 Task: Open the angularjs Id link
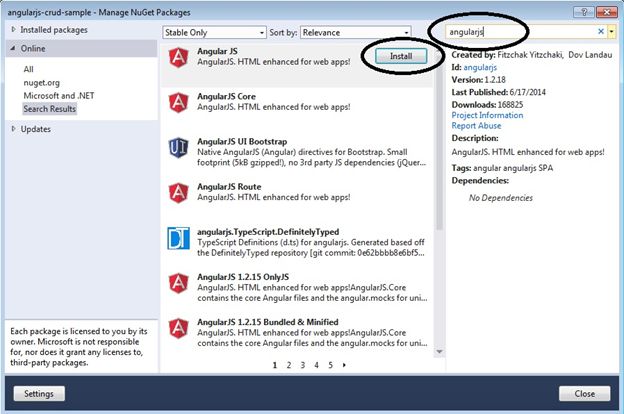coord(480,67)
